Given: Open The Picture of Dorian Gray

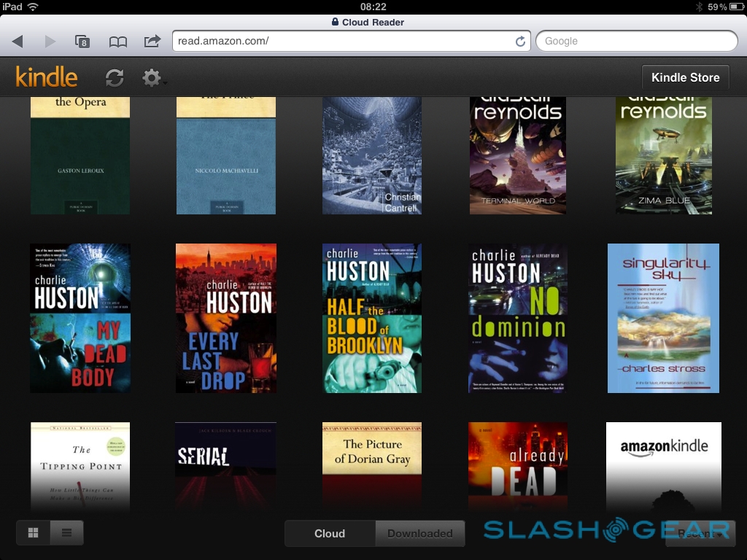Looking at the screenshot, I should [x=371, y=467].
